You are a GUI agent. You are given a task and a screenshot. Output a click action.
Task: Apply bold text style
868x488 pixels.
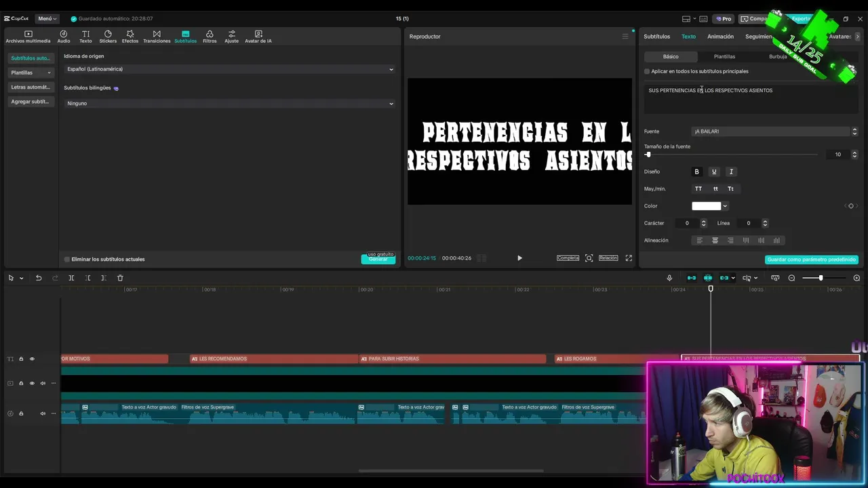[696, 171]
